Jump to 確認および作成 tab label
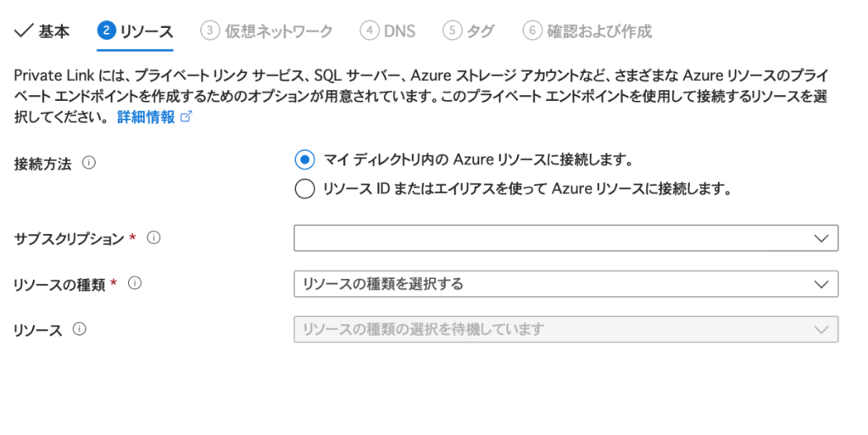The image size is (868, 435). point(600,31)
